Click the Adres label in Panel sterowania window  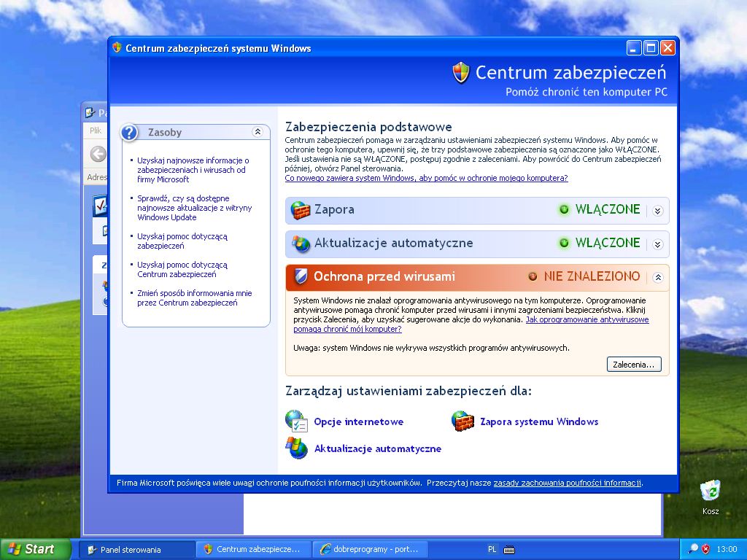[97, 177]
